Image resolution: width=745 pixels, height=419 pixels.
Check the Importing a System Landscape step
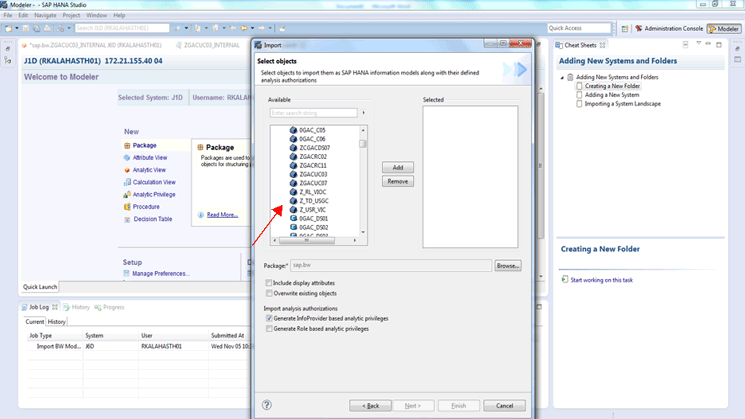(579, 104)
